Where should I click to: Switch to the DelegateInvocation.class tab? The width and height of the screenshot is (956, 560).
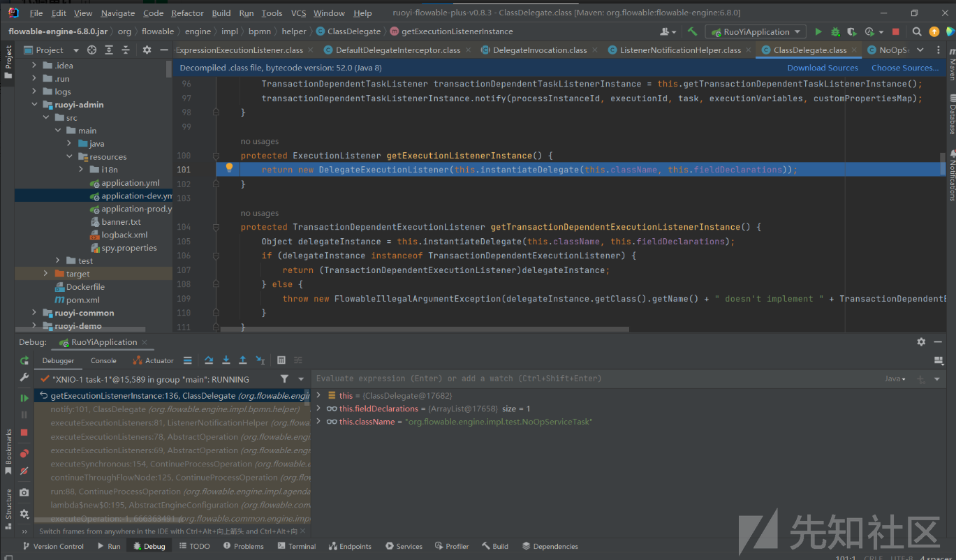(539, 50)
